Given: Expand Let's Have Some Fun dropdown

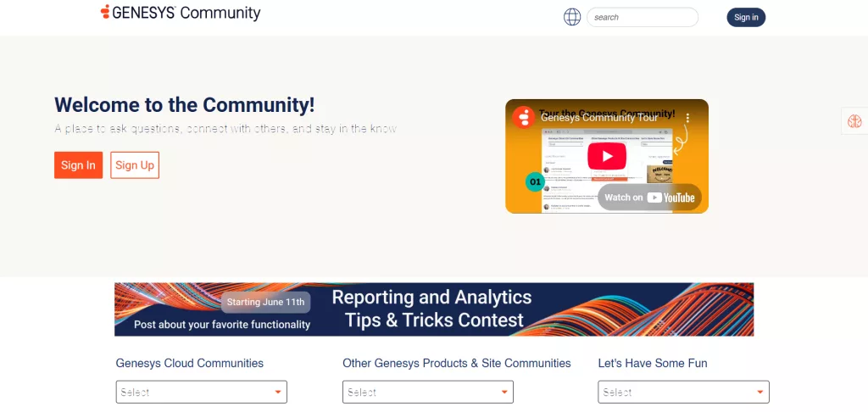Looking at the screenshot, I should (684, 392).
